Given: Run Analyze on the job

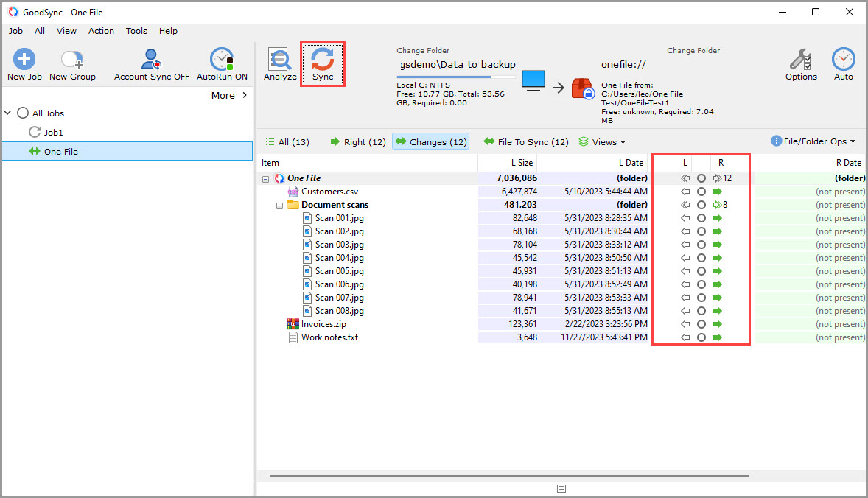Looking at the screenshot, I should tap(280, 65).
